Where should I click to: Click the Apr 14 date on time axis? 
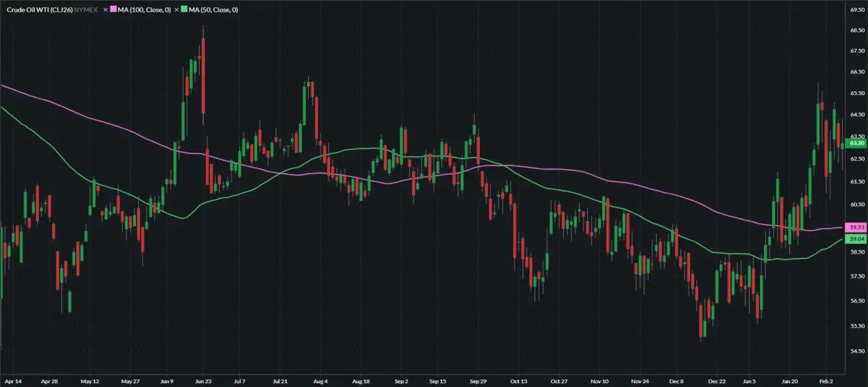coord(12,381)
